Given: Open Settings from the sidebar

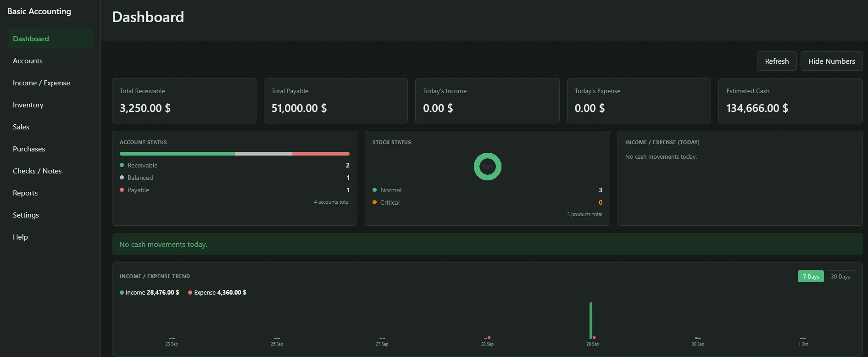Looking at the screenshot, I should (x=50, y=215).
